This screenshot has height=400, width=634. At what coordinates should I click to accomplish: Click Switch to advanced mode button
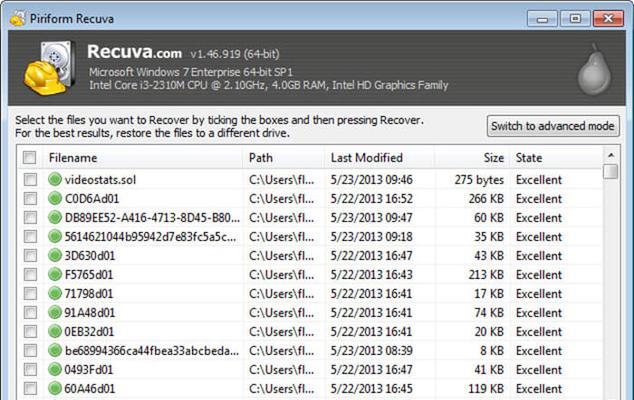(x=553, y=126)
